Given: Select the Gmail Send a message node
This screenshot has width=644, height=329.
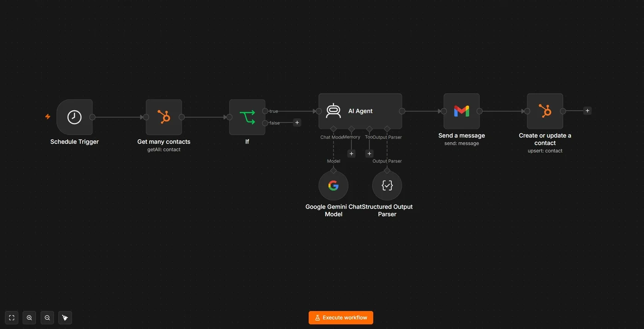Looking at the screenshot, I should pos(461,111).
